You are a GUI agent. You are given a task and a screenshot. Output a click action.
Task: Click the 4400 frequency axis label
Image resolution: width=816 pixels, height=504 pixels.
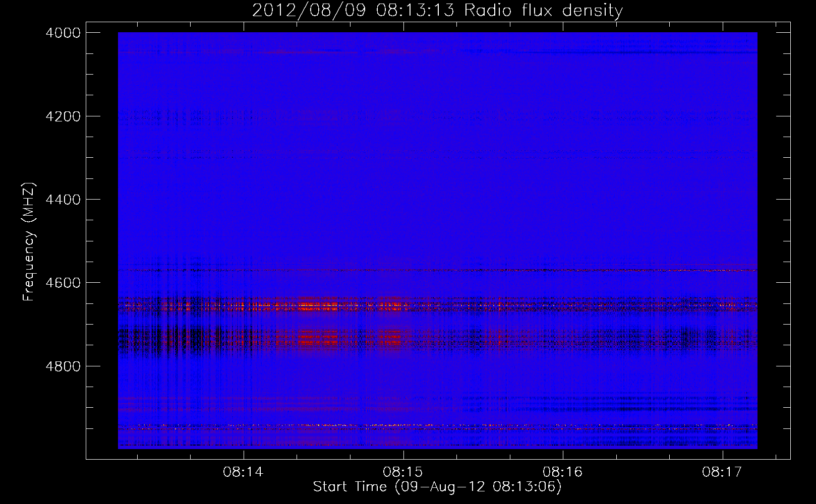63,200
